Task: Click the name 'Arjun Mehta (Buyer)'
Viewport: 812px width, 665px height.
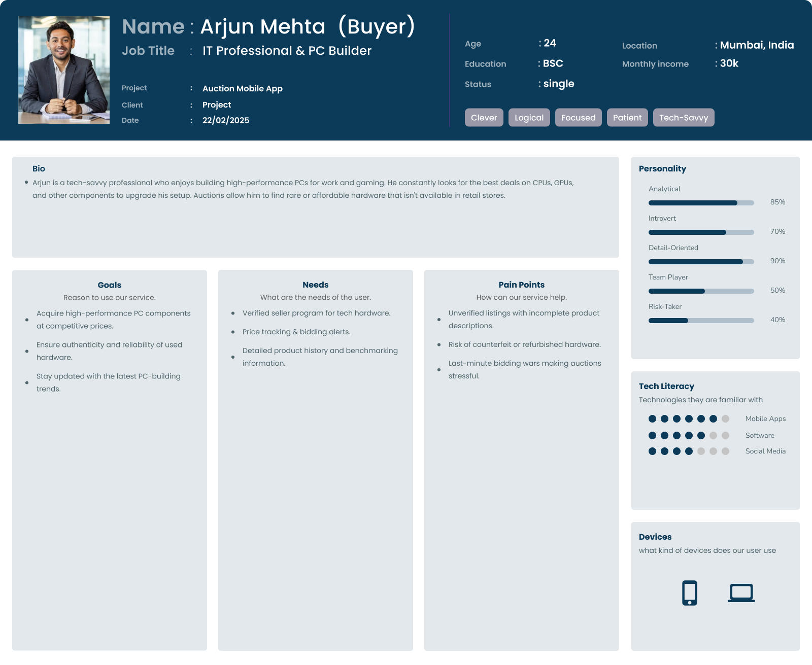Action: [x=308, y=26]
